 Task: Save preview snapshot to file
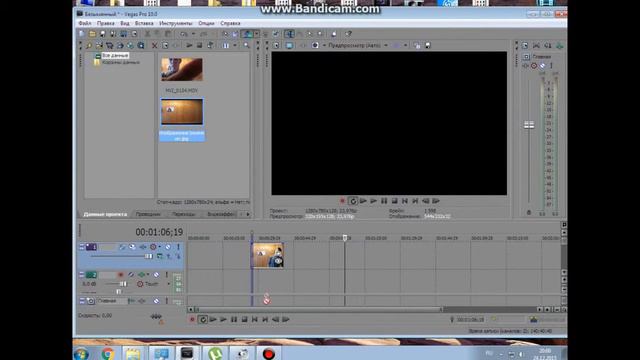428,46
